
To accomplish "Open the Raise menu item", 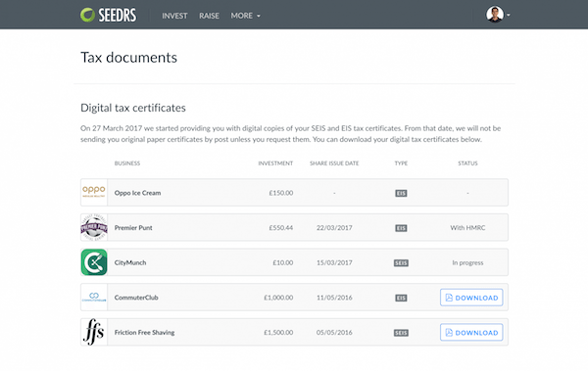I will [209, 16].
